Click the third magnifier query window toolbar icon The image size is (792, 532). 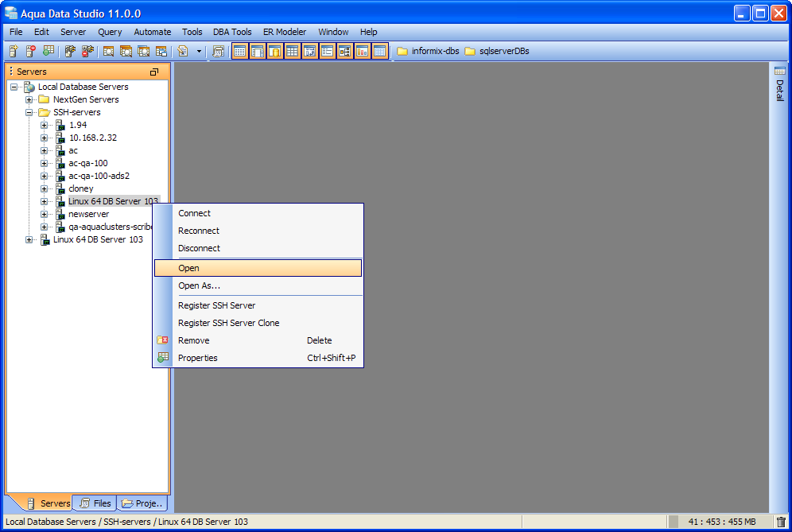(x=143, y=51)
